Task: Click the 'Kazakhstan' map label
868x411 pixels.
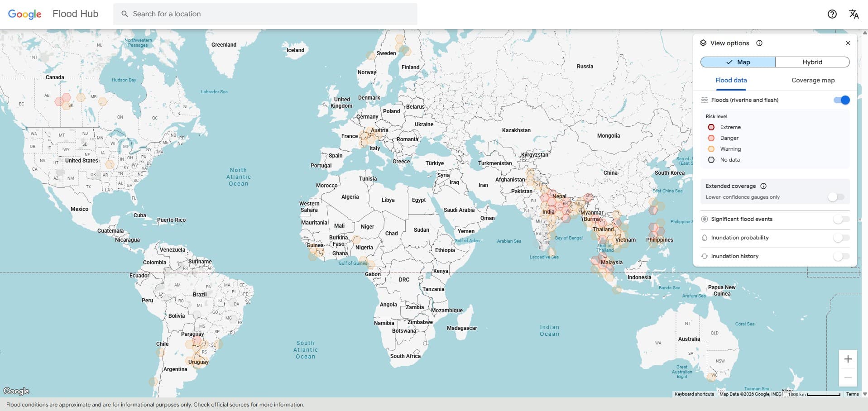Action: pyautogui.click(x=516, y=130)
